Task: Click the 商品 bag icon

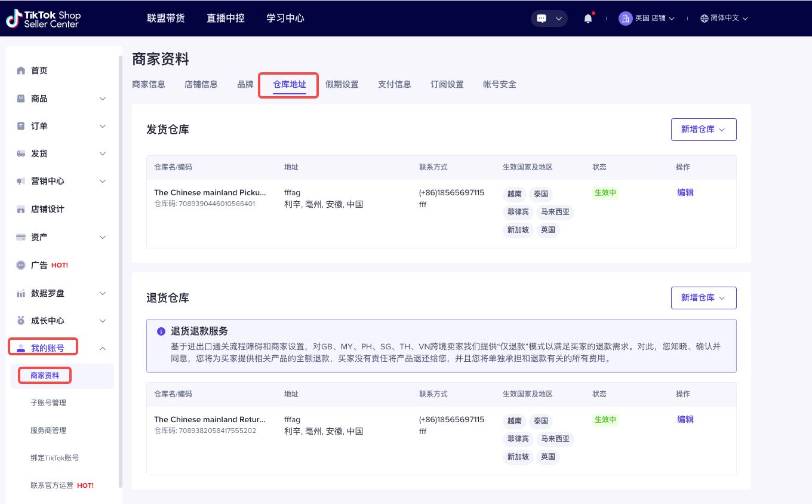Action: pos(21,99)
